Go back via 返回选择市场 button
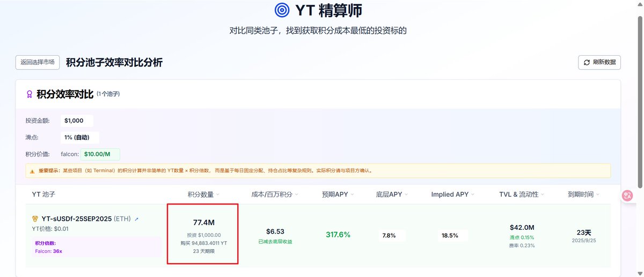 point(38,62)
